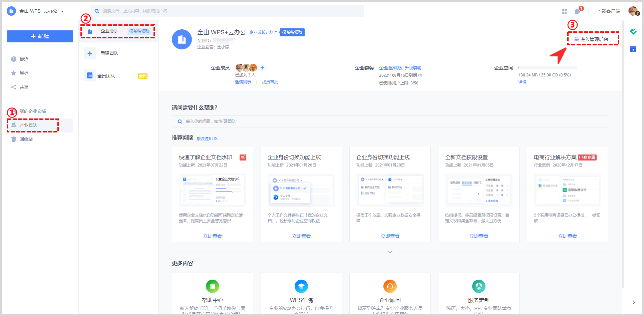Open WPS学院 graduation cap icon
This screenshot has height=316, width=644.
(301, 286)
